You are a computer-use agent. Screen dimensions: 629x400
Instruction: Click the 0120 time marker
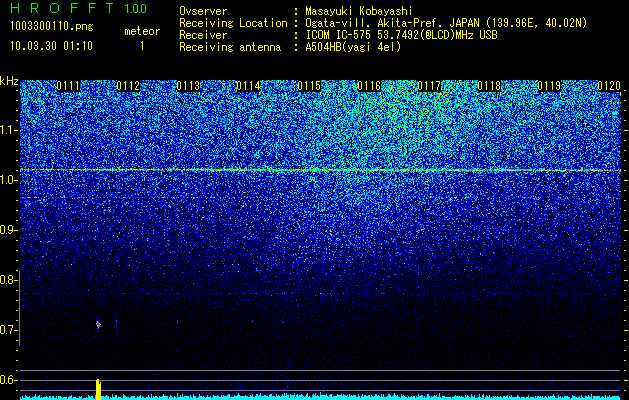[609, 86]
